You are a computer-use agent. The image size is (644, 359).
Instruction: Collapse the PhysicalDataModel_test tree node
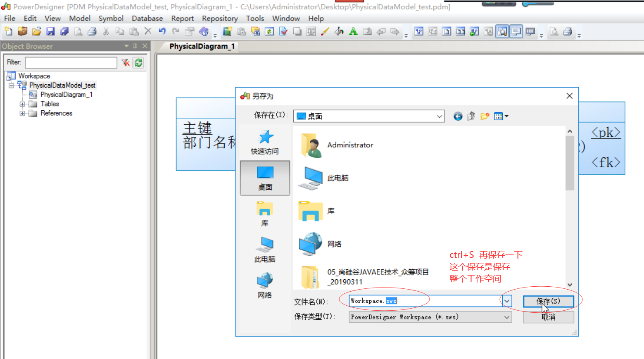point(11,86)
